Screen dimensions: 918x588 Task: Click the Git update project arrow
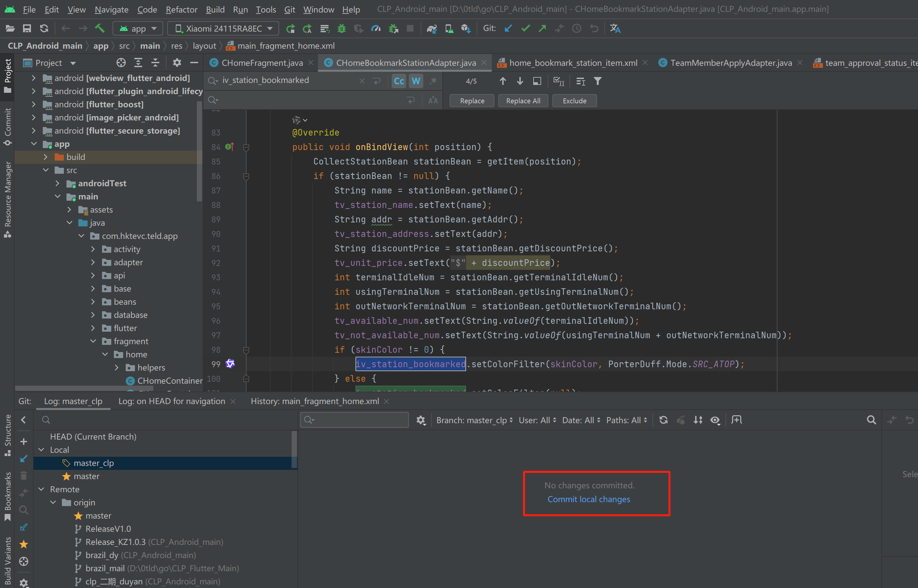point(508,29)
